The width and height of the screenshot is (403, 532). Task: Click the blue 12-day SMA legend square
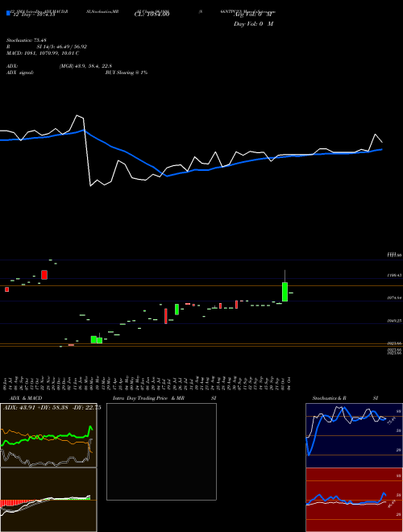[8, 14]
